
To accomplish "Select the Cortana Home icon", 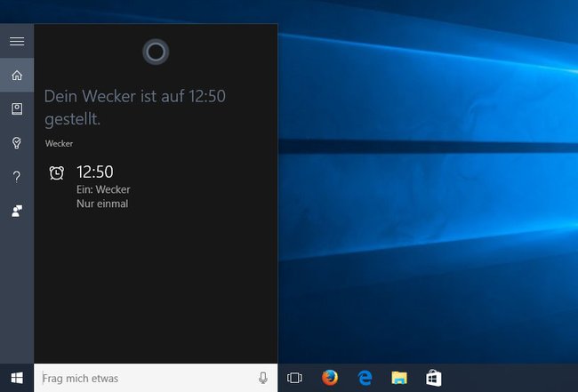I will pos(17,76).
